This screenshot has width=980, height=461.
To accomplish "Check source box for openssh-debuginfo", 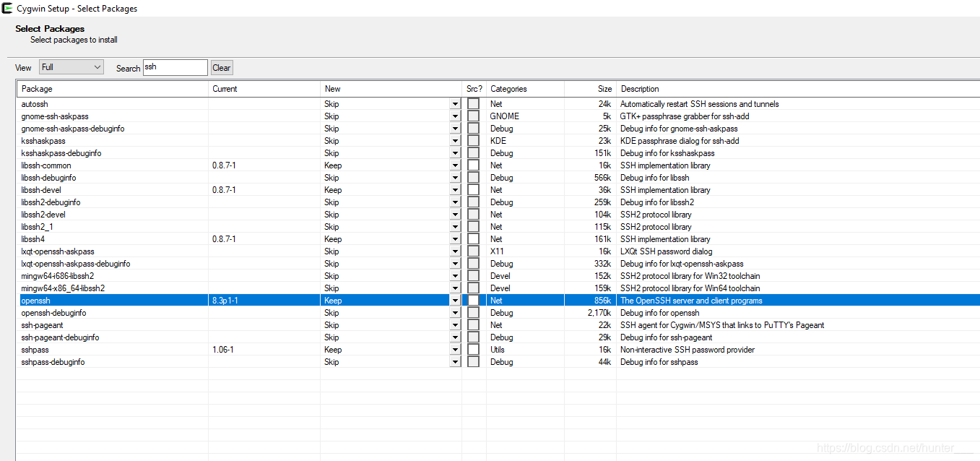I will tap(474, 313).
